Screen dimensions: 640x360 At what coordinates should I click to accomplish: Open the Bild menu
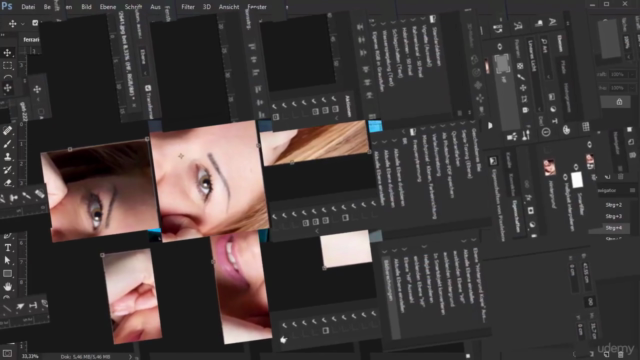tap(86, 7)
